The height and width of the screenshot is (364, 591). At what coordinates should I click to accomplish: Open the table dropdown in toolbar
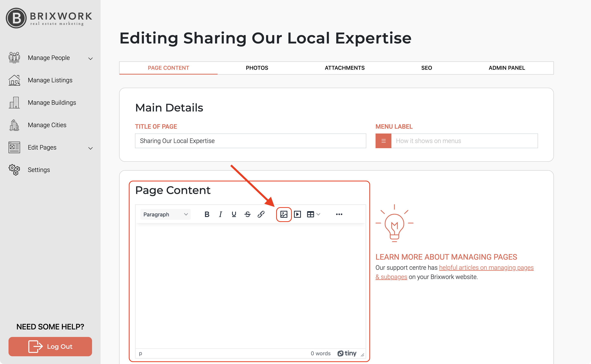(313, 214)
